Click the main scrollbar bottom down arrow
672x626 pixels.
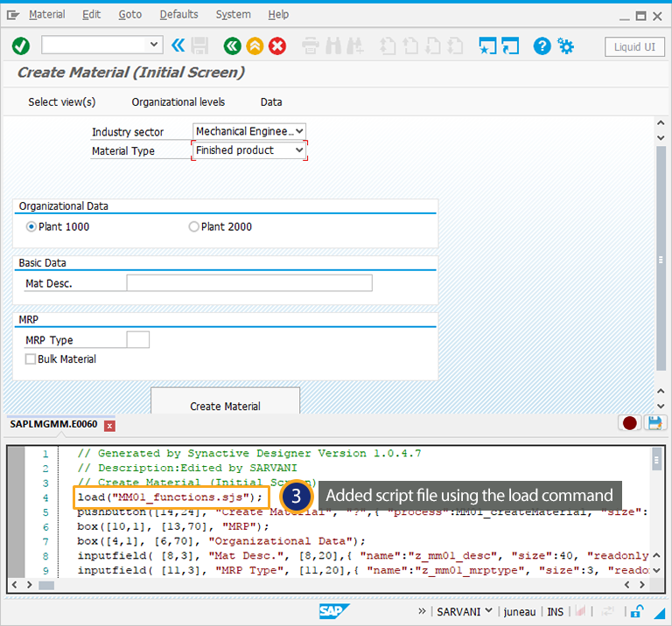[661, 406]
